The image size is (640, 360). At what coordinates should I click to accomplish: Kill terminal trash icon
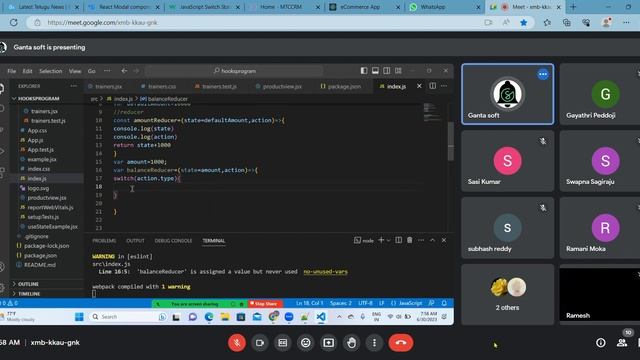409,240
